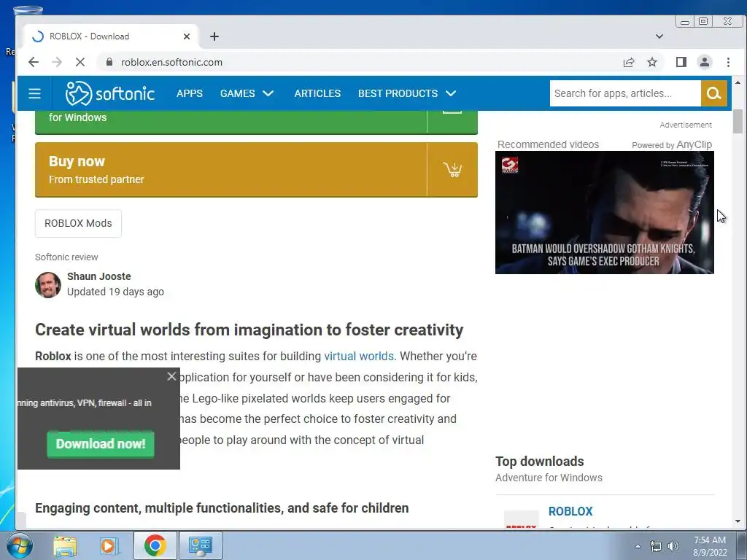Image resolution: width=747 pixels, height=560 pixels.
Task: Open the control panel taskbar app
Action: (200, 545)
